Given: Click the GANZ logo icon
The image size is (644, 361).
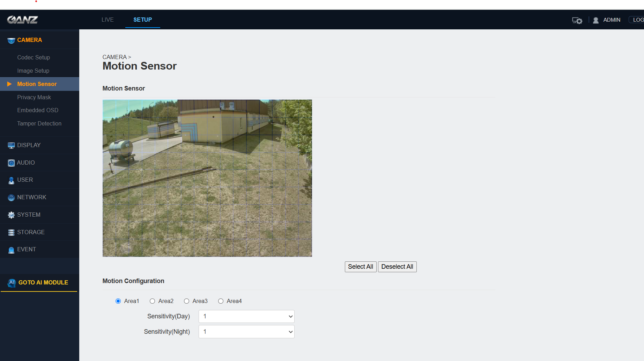Looking at the screenshot, I should (x=23, y=20).
